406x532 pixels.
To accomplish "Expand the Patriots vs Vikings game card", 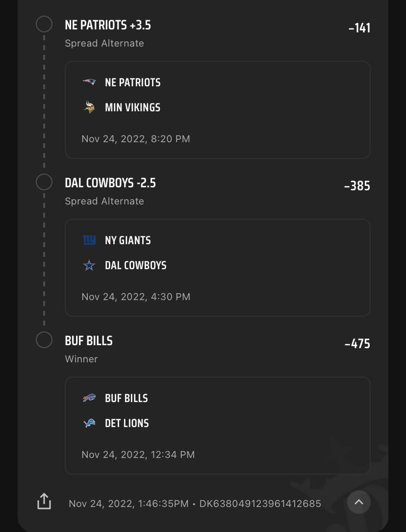I will tap(218, 110).
